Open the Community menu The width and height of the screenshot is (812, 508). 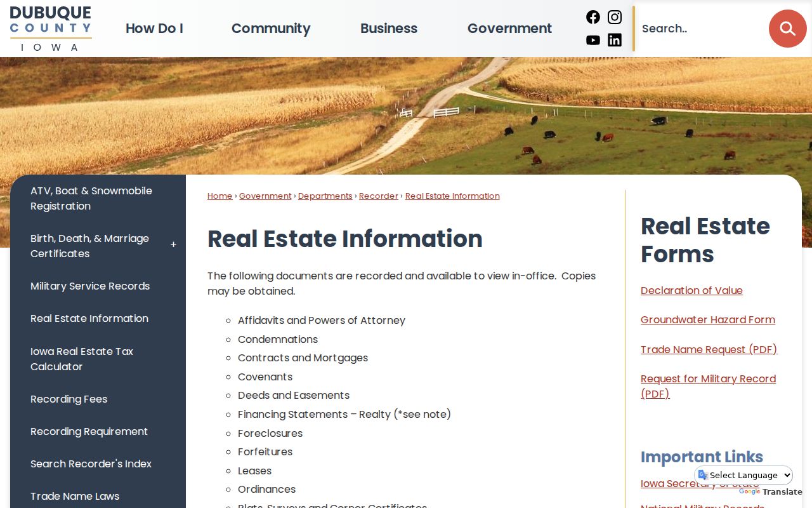coord(271,29)
